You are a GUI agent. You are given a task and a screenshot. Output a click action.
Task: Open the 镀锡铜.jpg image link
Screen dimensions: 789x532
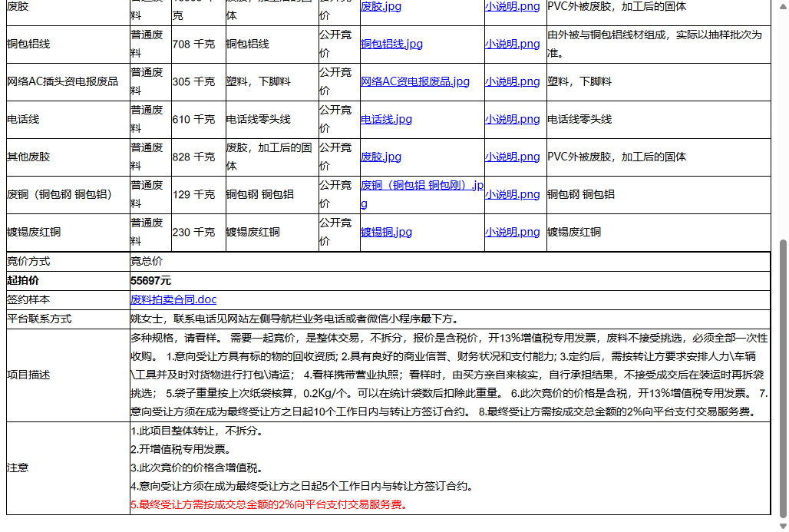[x=387, y=232]
